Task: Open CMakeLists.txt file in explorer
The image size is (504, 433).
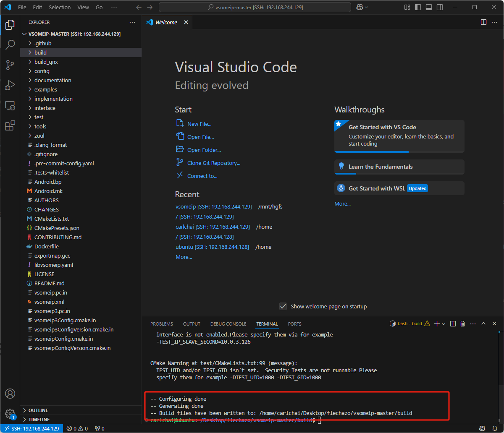Action: point(81,219)
